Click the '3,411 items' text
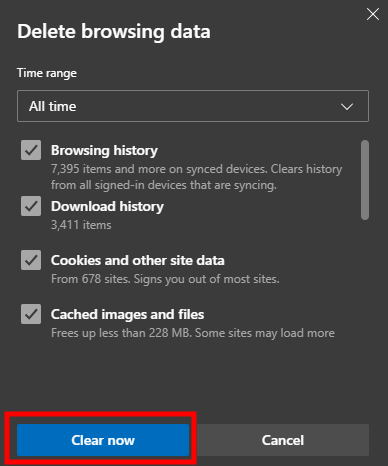Image resolution: width=388 pixels, height=466 pixels. 81,225
